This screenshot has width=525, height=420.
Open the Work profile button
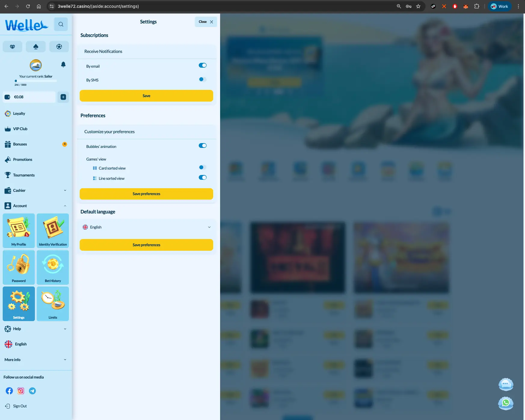(x=499, y=6)
